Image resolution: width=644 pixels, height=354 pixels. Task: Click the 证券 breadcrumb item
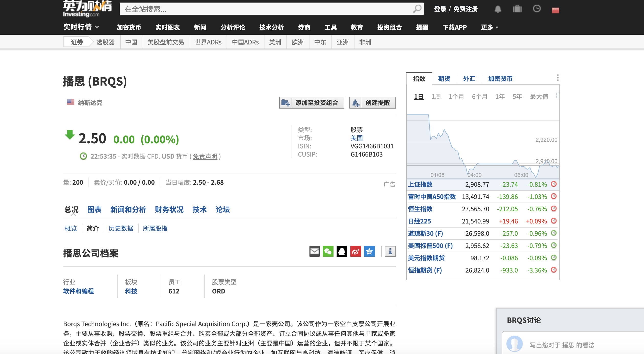77,42
